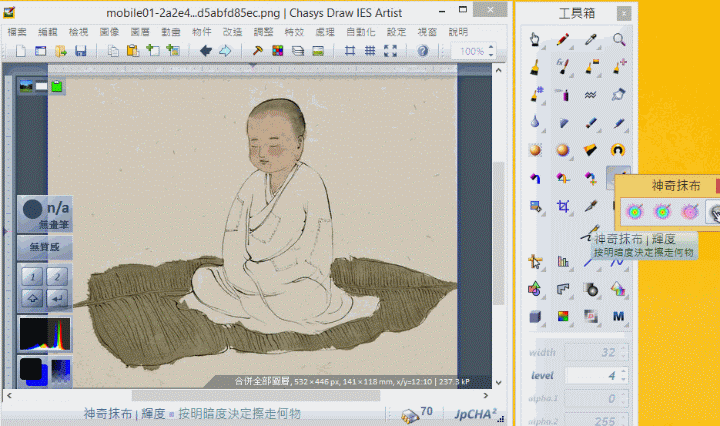Click the green clipboard icon on canvas

tap(57, 86)
